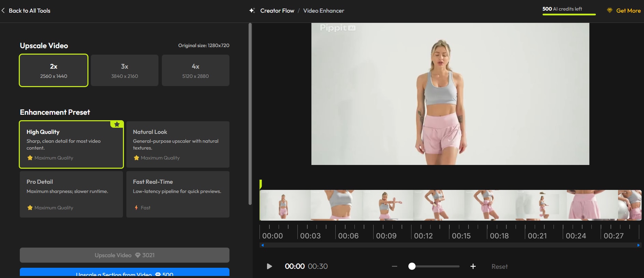Click timeline marker 00:06

coord(348,236)
